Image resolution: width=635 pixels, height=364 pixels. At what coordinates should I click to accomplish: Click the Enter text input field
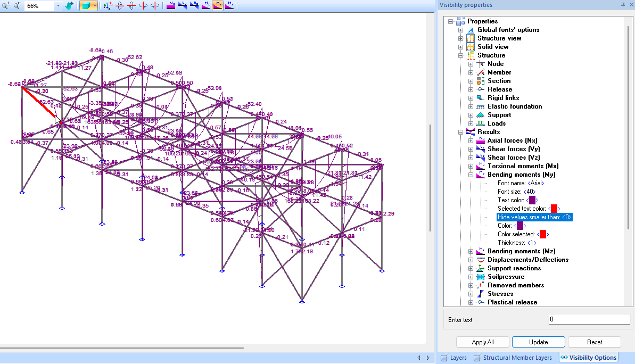[x=589, y=319]
